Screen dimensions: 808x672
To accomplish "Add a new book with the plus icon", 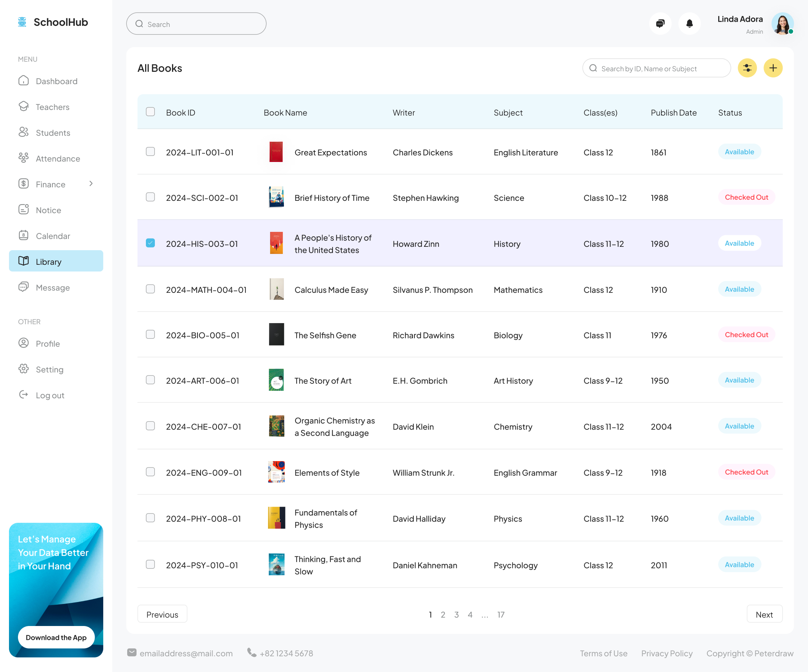I will (773, 68).
